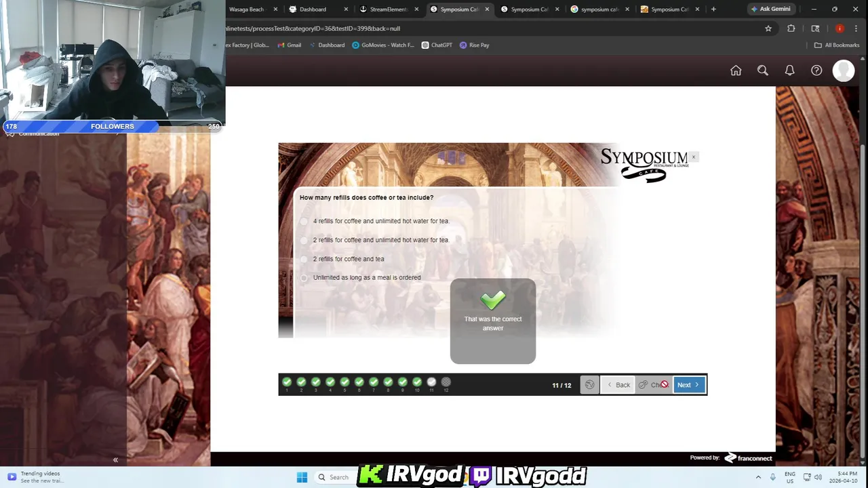Open the GoMovies bookmark
The image size is (868, 488).
tap(382, 45)
